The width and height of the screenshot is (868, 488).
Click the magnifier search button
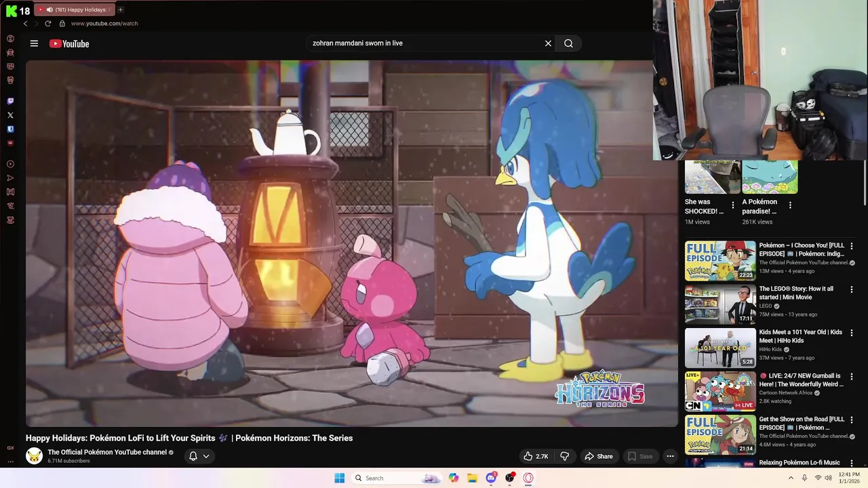click(x=568, y=43)
